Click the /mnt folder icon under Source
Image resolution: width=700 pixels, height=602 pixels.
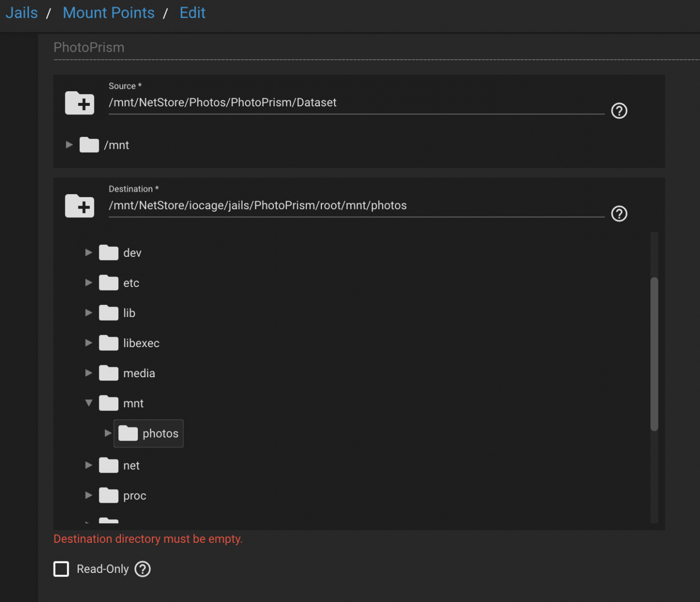89,145
